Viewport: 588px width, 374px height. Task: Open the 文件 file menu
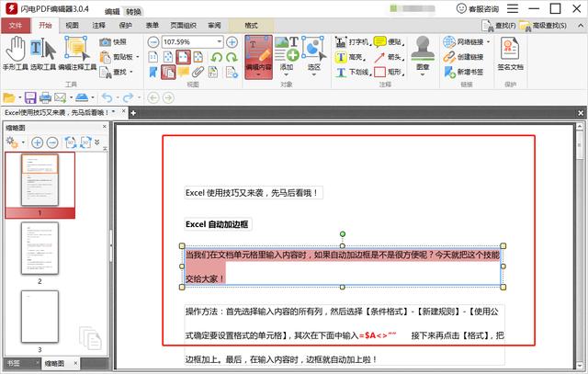[x=16, y=26]
